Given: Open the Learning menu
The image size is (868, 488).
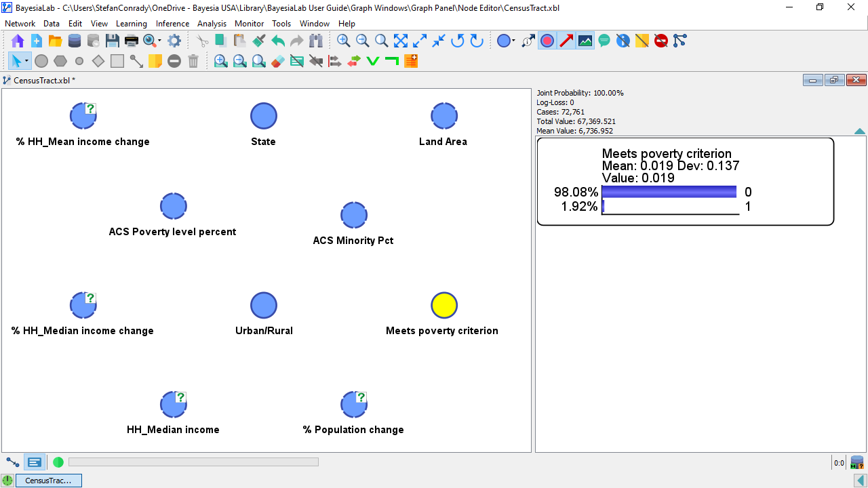Looking at the screenshot, I should 131,23.
